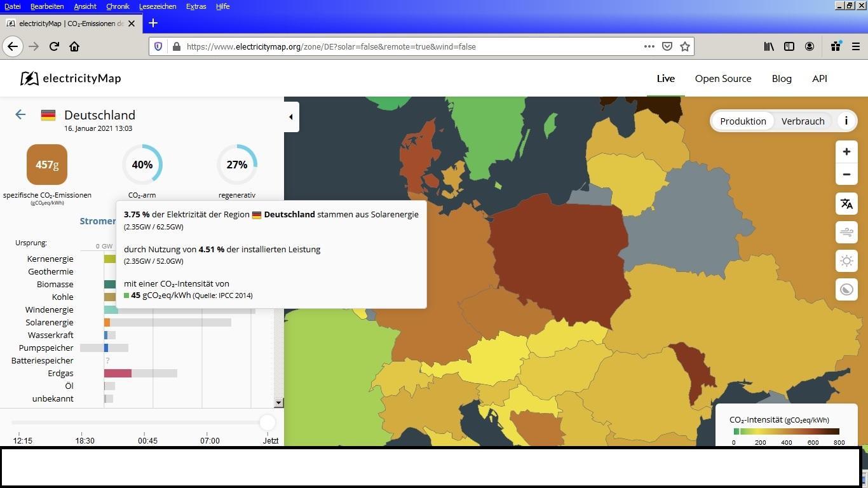Click the Kernenergie production bar
The height and width of the screenshot is (488, 868).
pos(110,259)
